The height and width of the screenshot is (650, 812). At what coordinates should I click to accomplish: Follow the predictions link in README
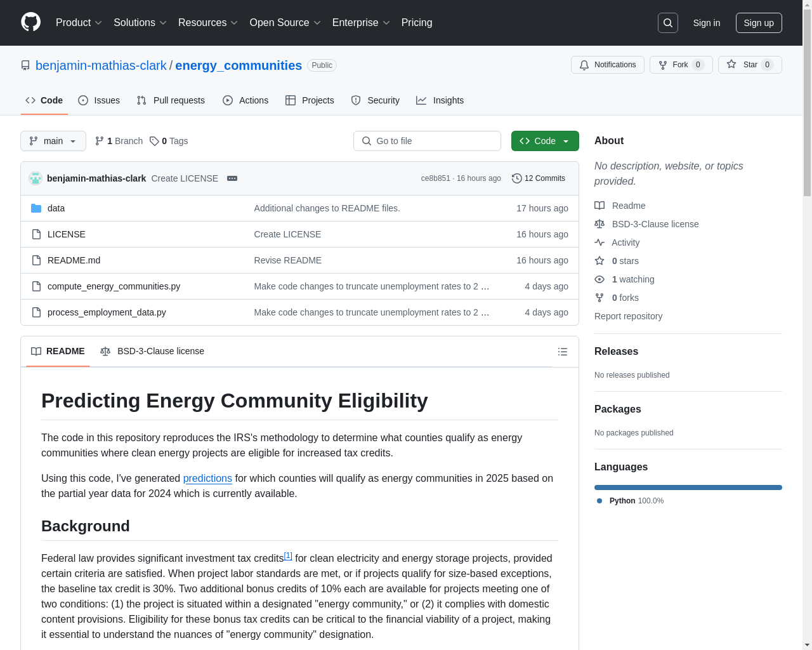pyautogui.click(x=207, y=478)
